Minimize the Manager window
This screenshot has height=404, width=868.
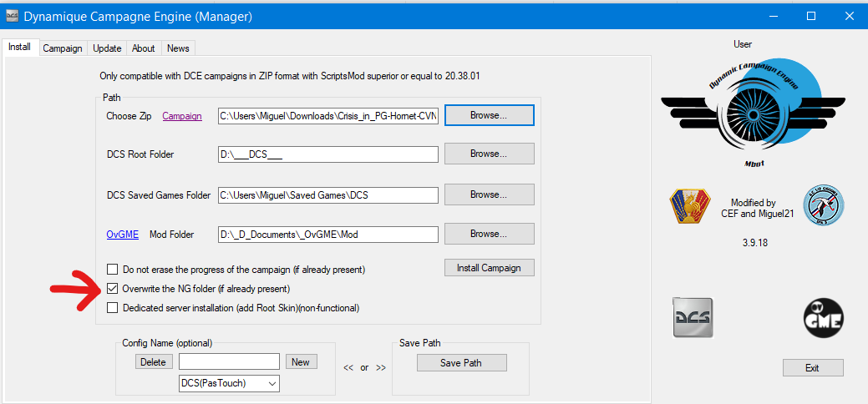(774, 16)
